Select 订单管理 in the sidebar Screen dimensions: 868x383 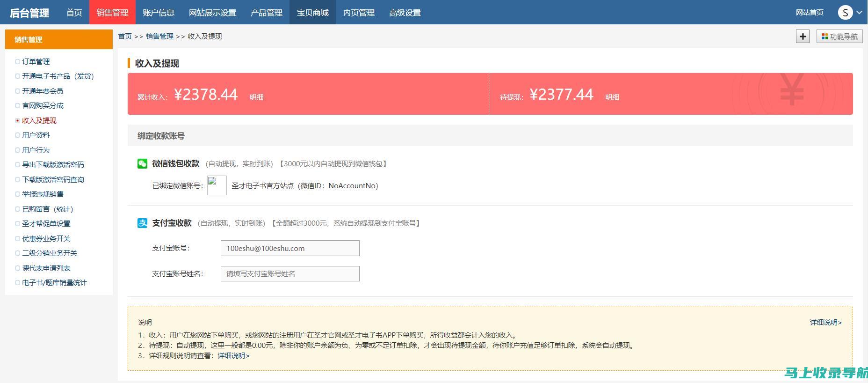coord(36,61)
